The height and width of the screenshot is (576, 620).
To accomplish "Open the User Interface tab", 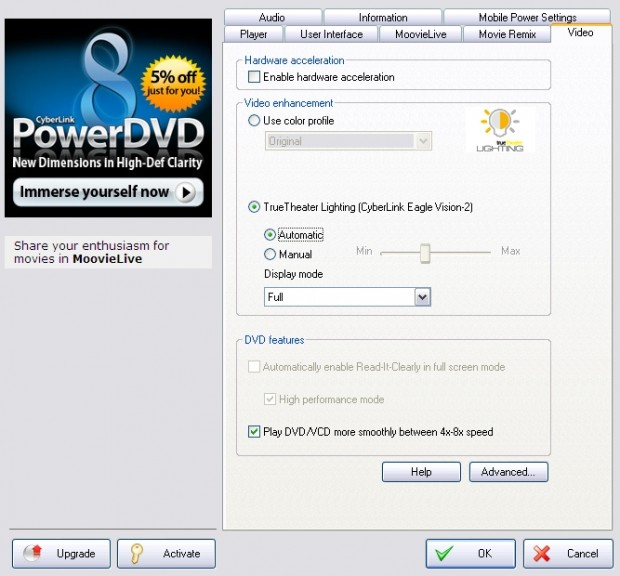I will tap(331, 34).
